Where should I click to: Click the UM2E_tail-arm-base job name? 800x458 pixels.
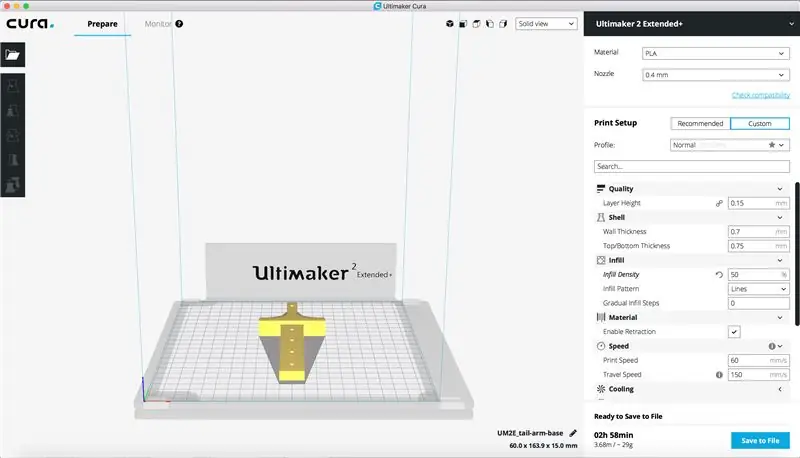530,433
